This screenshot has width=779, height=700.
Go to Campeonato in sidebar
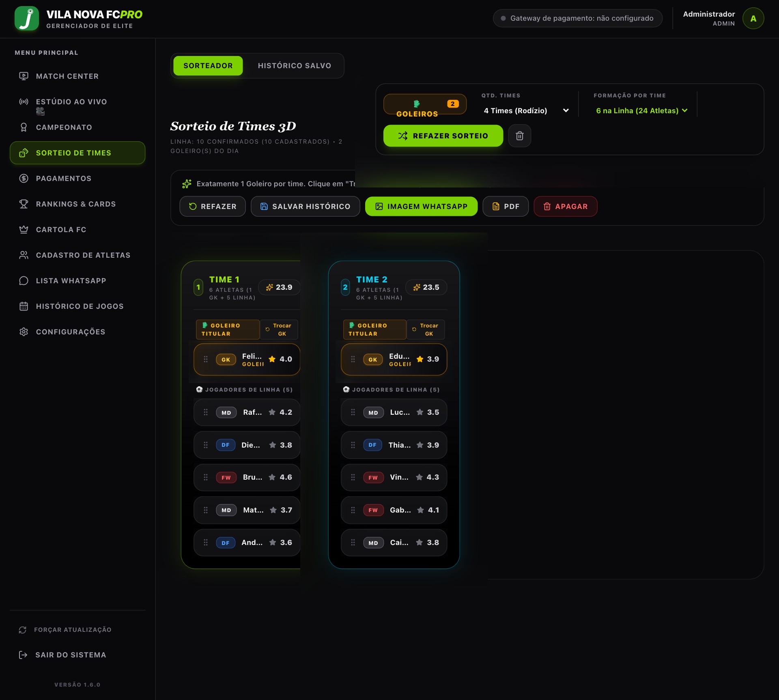(77, 127)
